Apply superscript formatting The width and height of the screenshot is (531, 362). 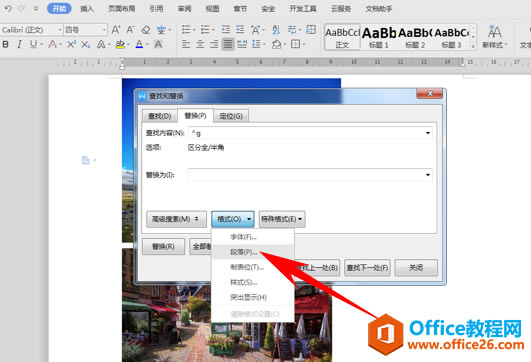pyautogui.click(x=71, y=44)
